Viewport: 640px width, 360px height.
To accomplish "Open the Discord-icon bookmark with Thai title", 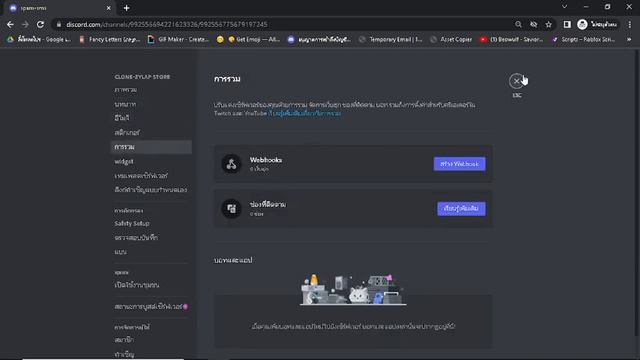I will [x=319, y=40].
